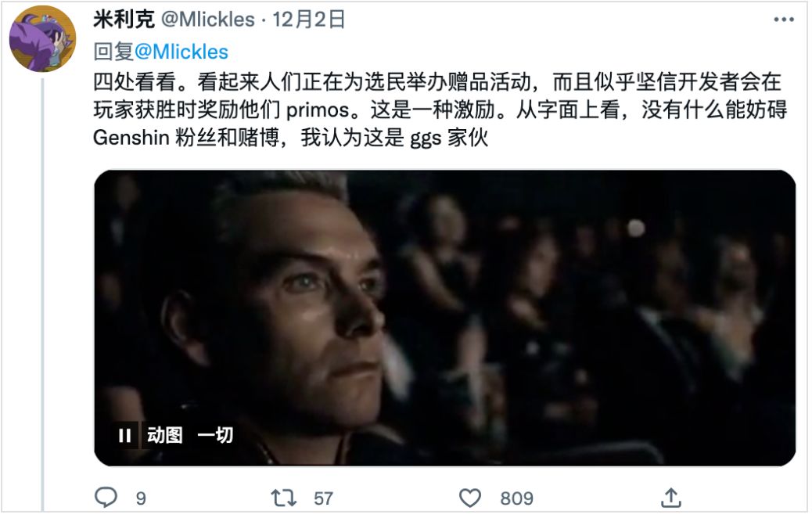Open the gray @Mlickles handle in header
This screenshot has height=518, width=812.
pos(207,20)
